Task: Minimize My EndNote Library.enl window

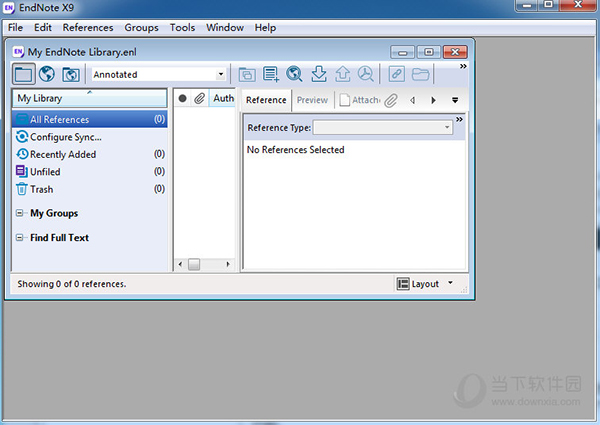Action: tap(402, 52)
